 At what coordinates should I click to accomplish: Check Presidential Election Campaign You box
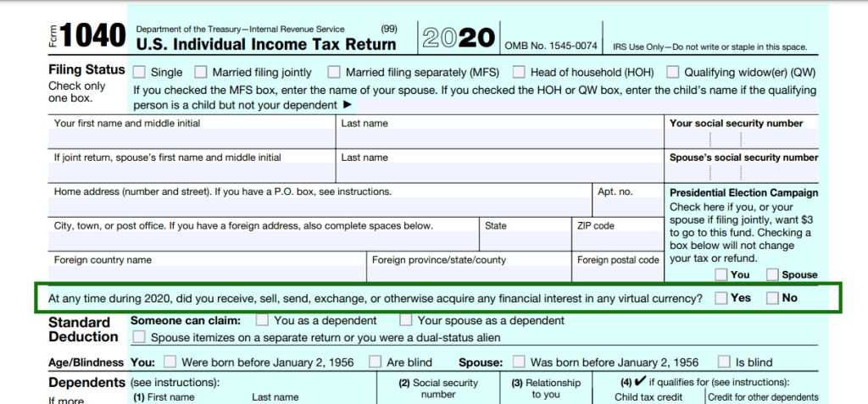(x=721, y=274)
